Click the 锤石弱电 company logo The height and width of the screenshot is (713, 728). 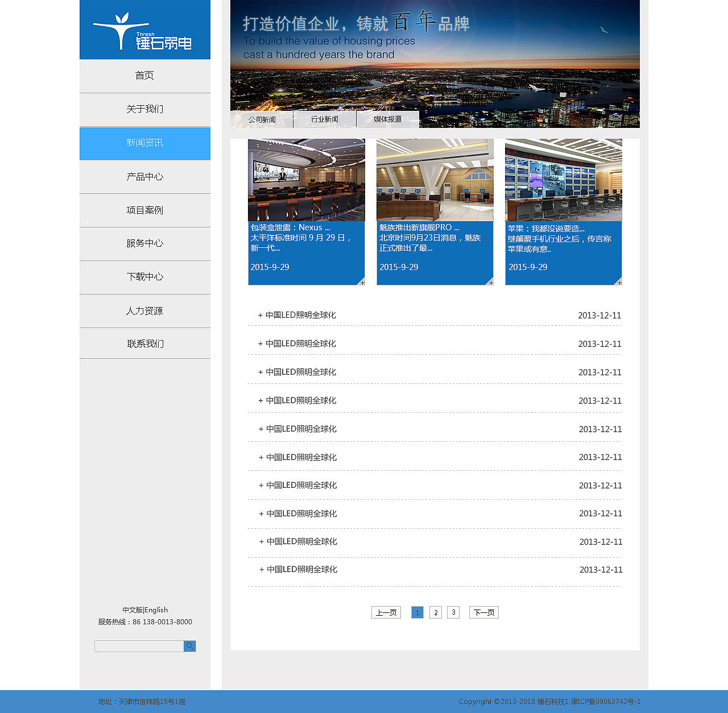point(144,30)
